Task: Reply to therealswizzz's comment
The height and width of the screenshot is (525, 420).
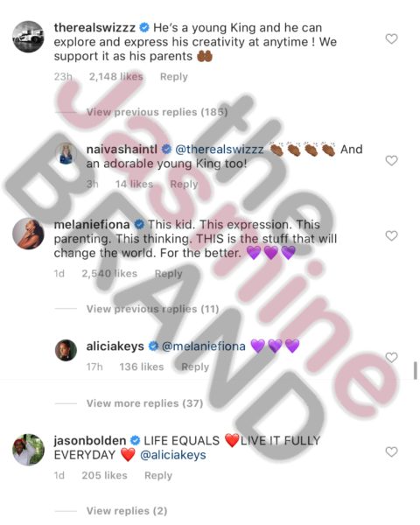Action: pos(174,77)
